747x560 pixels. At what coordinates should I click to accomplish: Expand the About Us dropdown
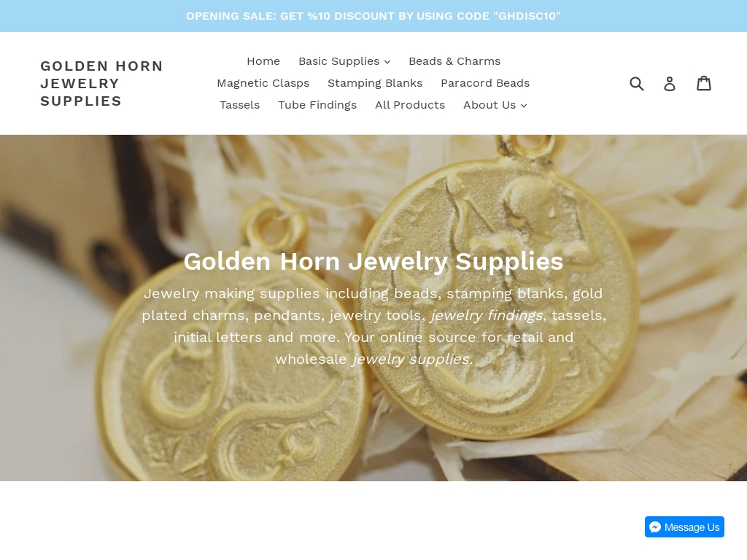tap(495, 105)
